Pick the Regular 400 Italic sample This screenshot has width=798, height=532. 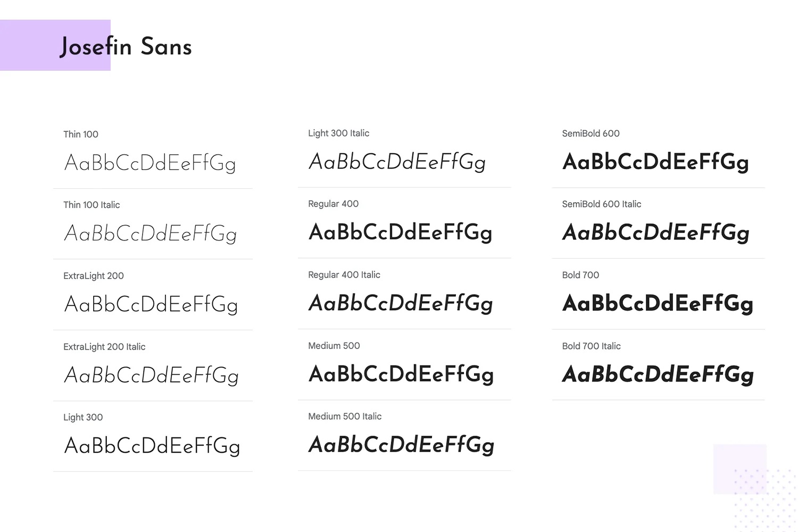(401, 304)
